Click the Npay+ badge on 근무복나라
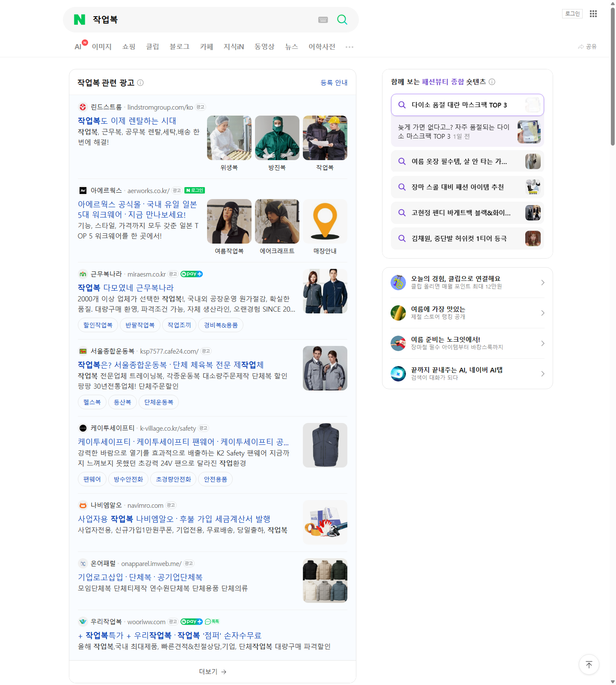The height and width of the screenshot is (685, 616). pos(191,274)
